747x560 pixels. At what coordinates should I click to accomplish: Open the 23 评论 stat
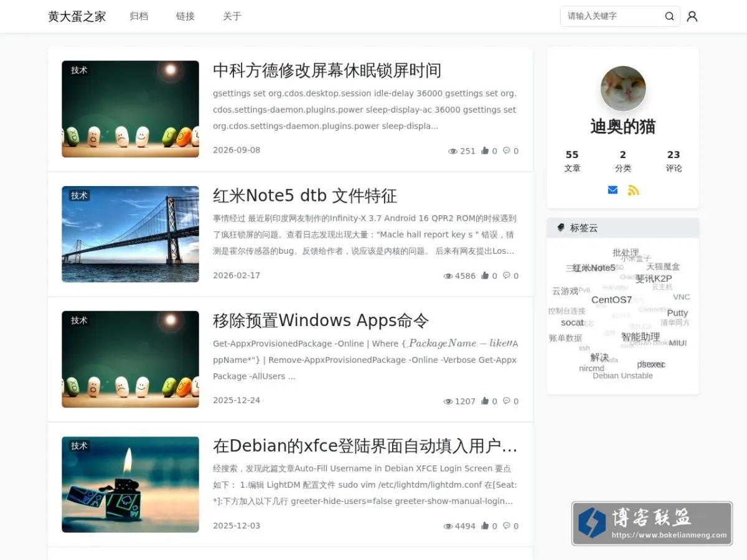click(674, 161)
